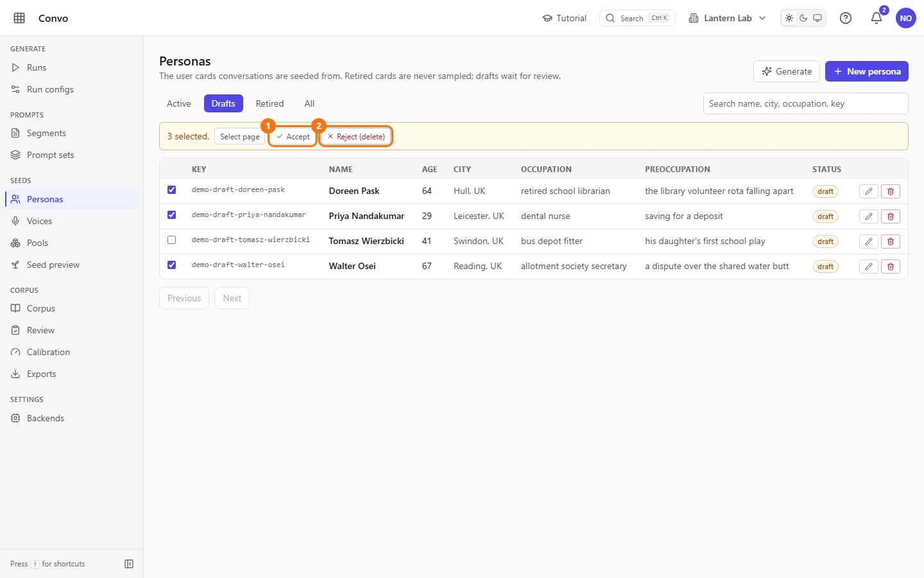Screen dimensions: 924x578
Task: Switch to system theme monitor icon
Action: tap(817, 18)
